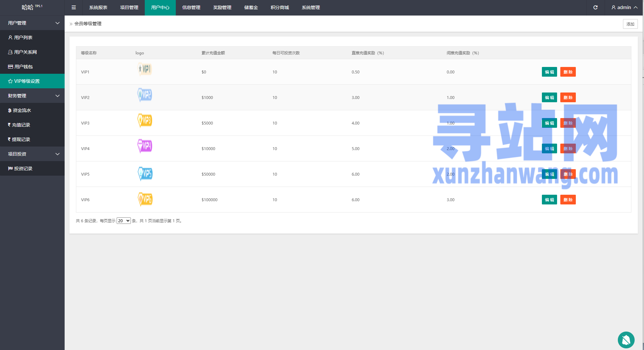This screenshot has width=644, height=350.
Task: Click the sidebar collapse hamburger icon
Action: (74, 7)
